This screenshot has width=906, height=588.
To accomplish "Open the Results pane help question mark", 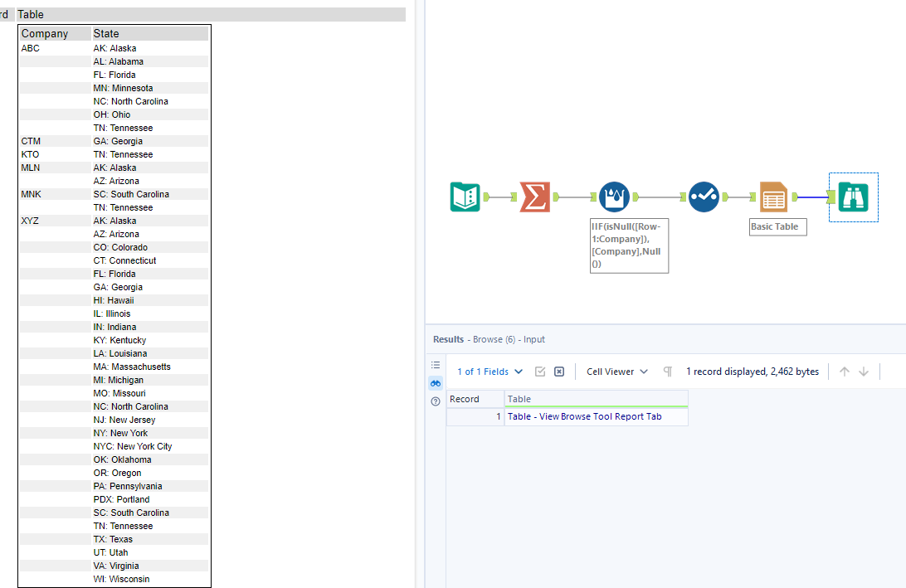I will coord(435,401).
